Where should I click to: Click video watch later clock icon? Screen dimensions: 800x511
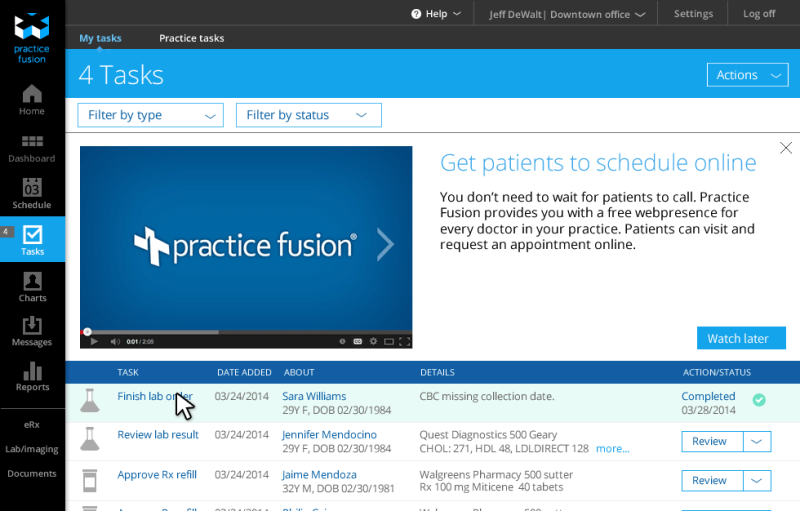[342, 341]
